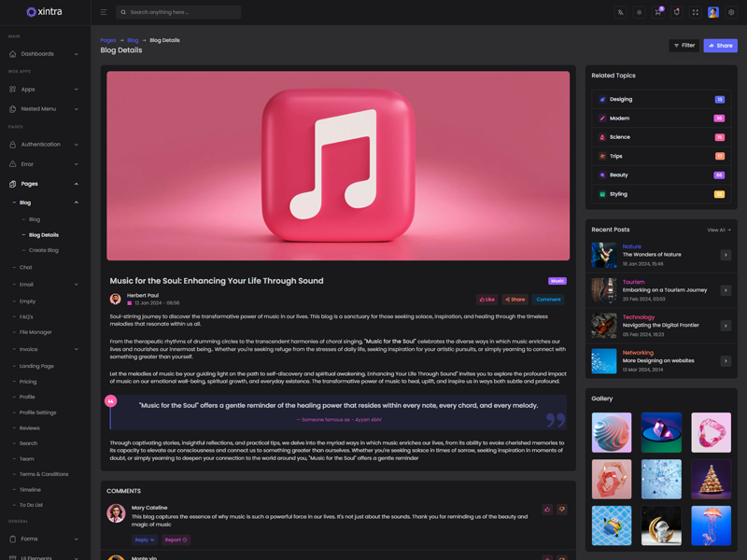
Task: Toggle the sidebar hamburger menu
Action: (104, 12)
